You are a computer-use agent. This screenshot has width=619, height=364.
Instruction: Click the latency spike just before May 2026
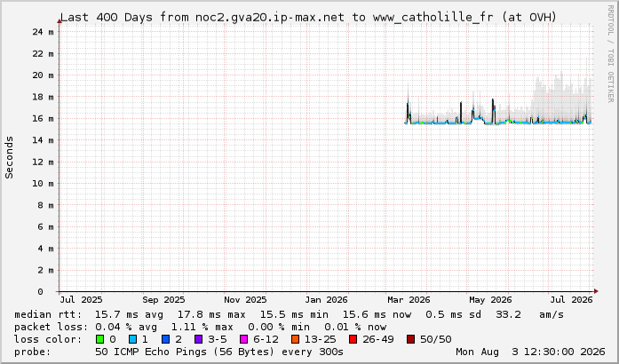point(461,113)
